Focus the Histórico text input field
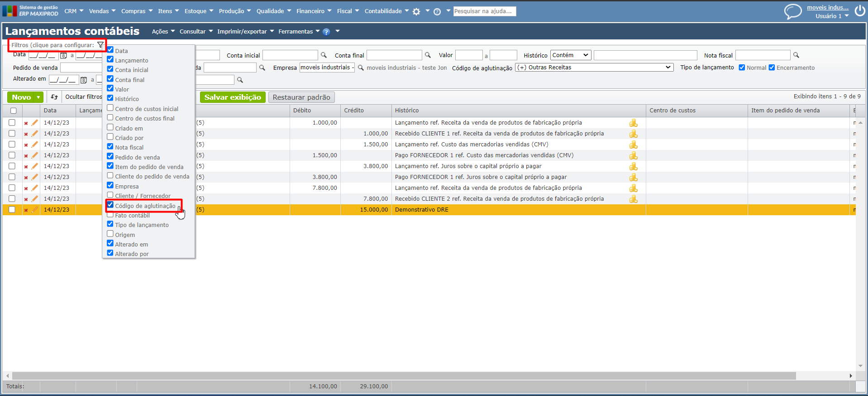Screen dimensions: 868x396 [x=645, y=55]
